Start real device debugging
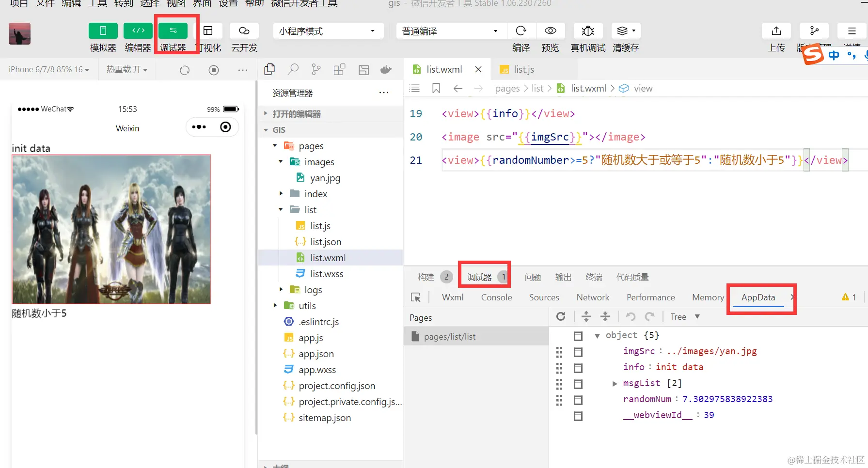868x468 pixels. (x=588, y=31)
